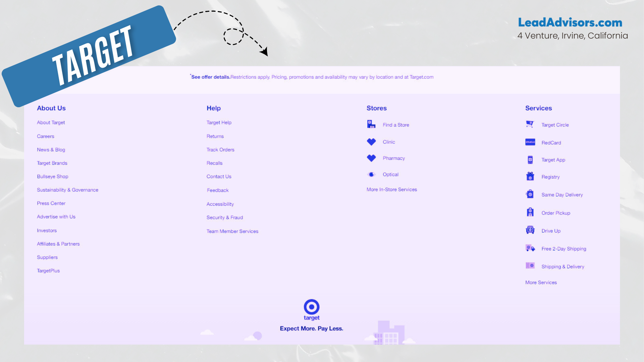The width and height of the screenshot is (644, 362).
Task: Click the Stores column heading
Action: click(x=377, y=108)
